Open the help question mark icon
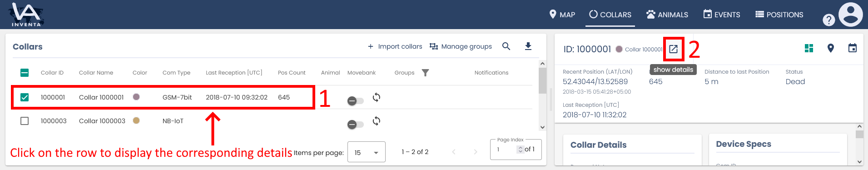868x170 pixels. (x=829, y=20)
